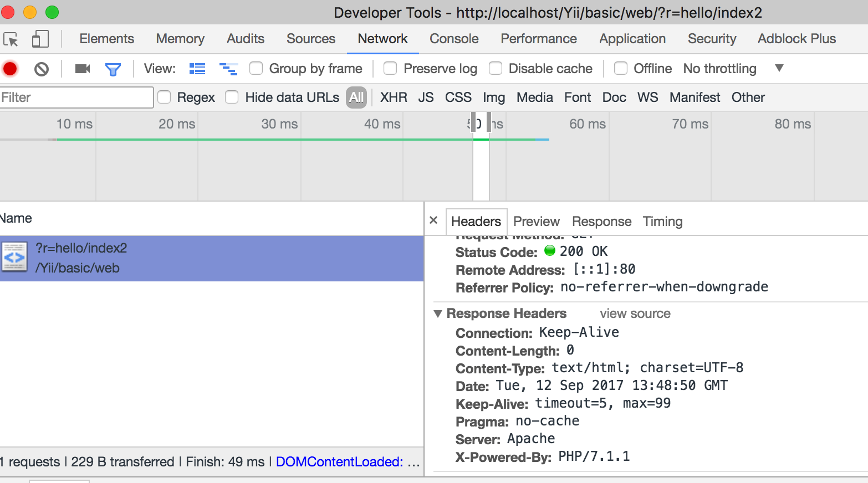Show the Response detail tab
Viewport: 868px width, 483px height.
pos(601,222)
